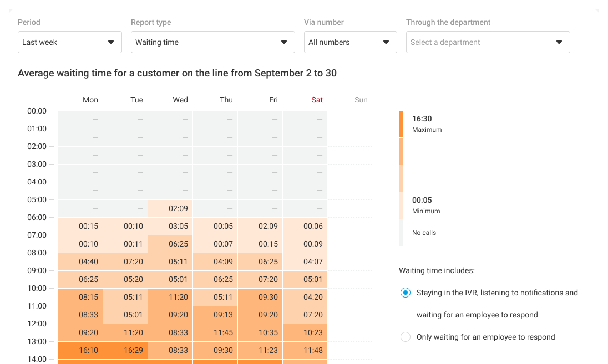Click the darkest orange Maximum legend swatch
Viewport: 608px width, 364px height.
click(401, 124)
